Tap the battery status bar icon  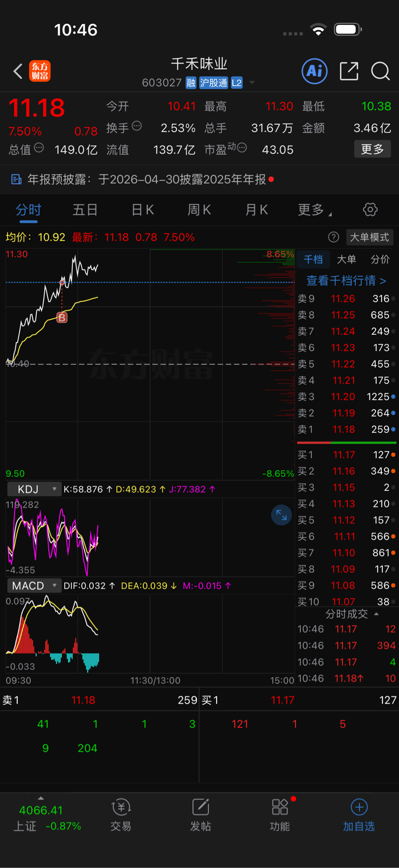348,30
